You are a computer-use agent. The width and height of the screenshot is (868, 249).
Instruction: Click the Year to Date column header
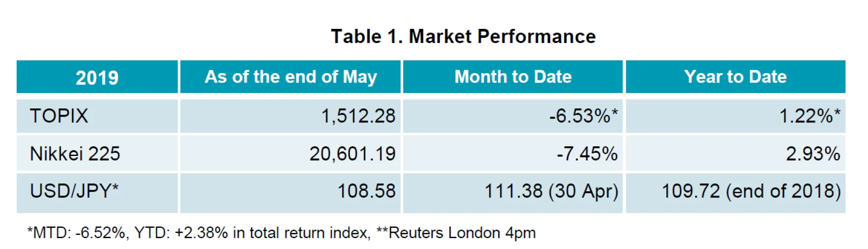pos(735,77)
